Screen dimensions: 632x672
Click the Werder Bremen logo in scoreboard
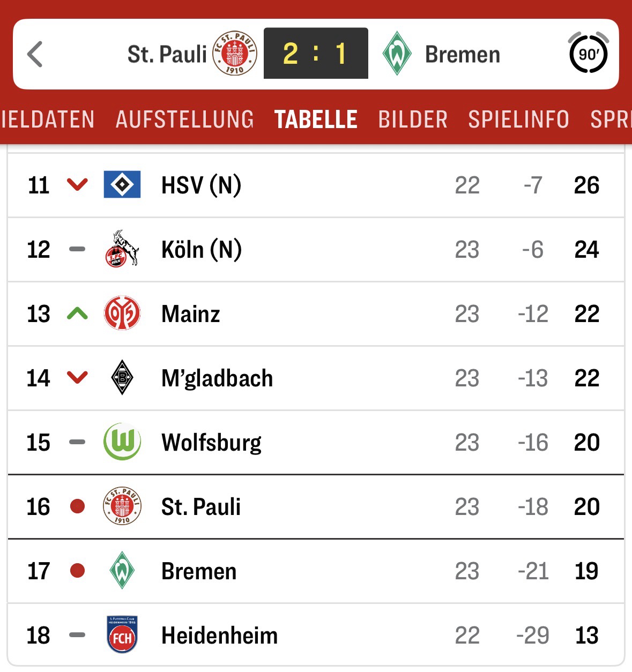(397, 54)
